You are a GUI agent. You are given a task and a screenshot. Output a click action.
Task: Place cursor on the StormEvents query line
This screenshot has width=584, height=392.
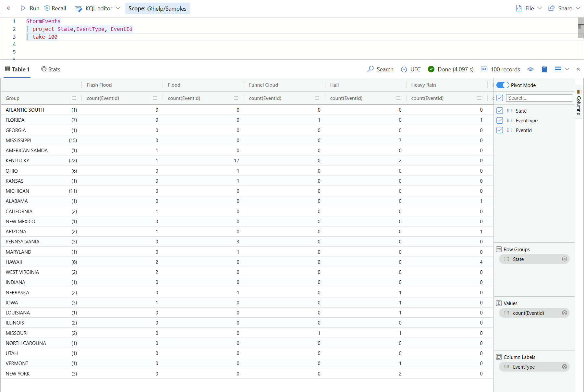click(43, 21)
